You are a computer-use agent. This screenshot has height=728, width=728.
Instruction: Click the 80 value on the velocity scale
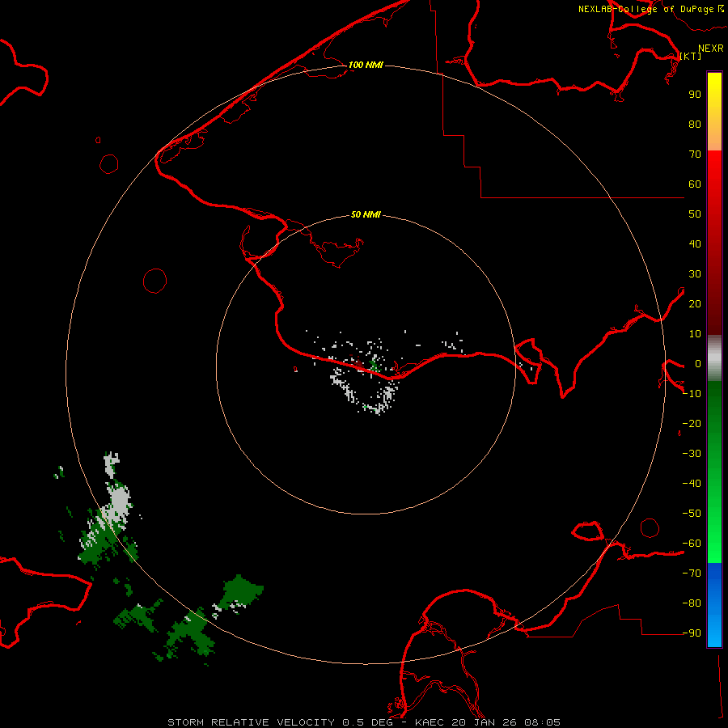pyautogui.click(x=695, y=124)
